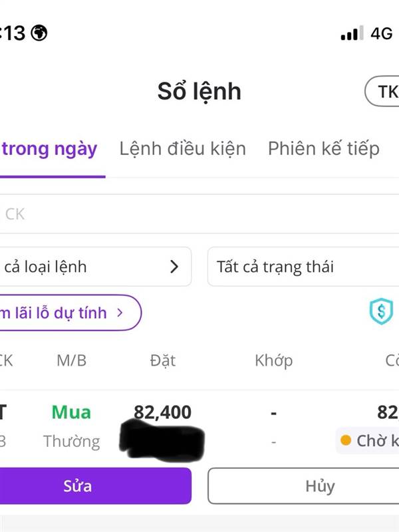The height and width of the screenshot is (532, 399).
Task: Tap the green 'Mua' order row
Action: coord(71,412)
